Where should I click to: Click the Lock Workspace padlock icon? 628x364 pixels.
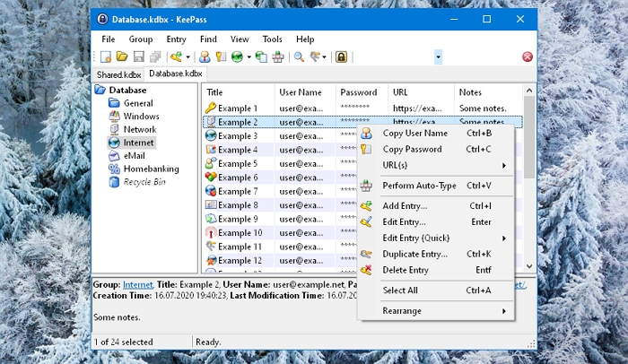tap(341, 56)
